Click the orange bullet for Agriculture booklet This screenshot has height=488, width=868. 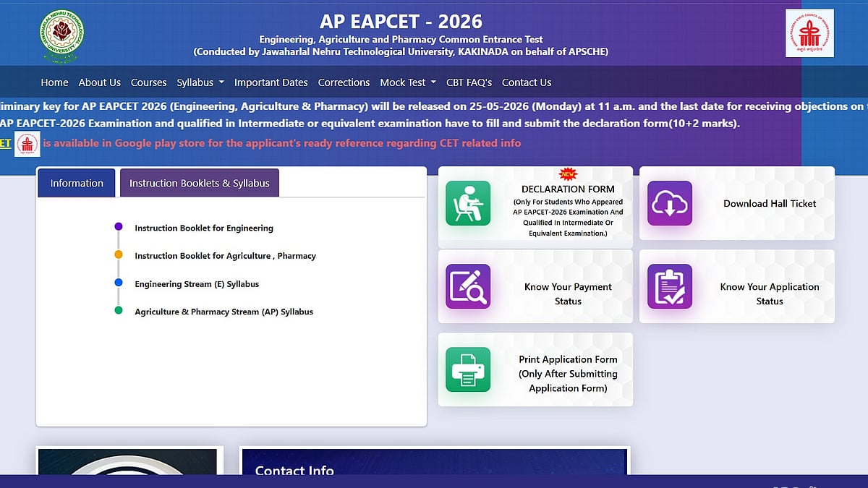tap(119, 255)
